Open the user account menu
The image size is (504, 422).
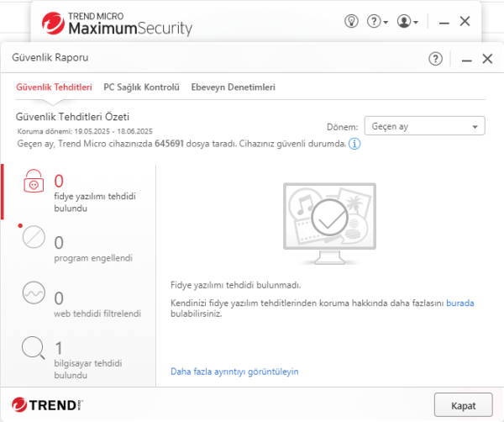pos(407,21)
